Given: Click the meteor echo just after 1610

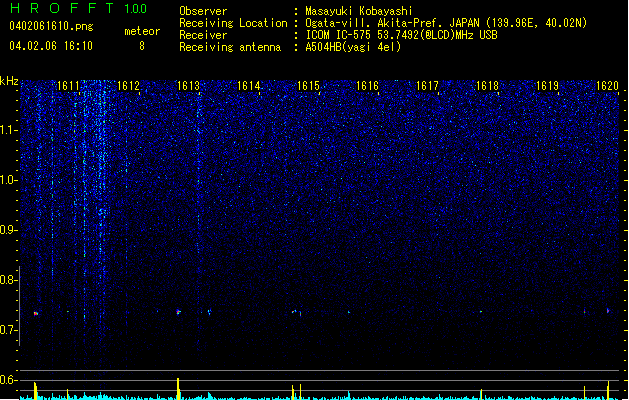Looking at the screenshot, I should (36, 313).
